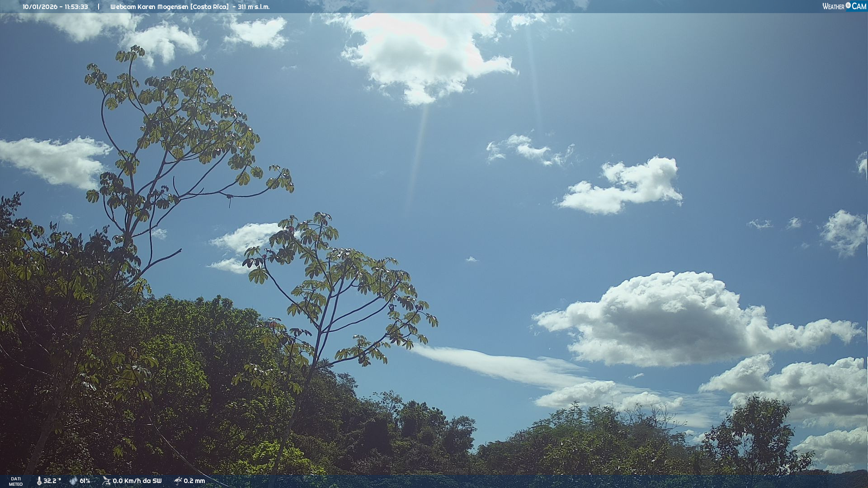
Task: Click the 11:53:33 timestamp
Action: 76,7
